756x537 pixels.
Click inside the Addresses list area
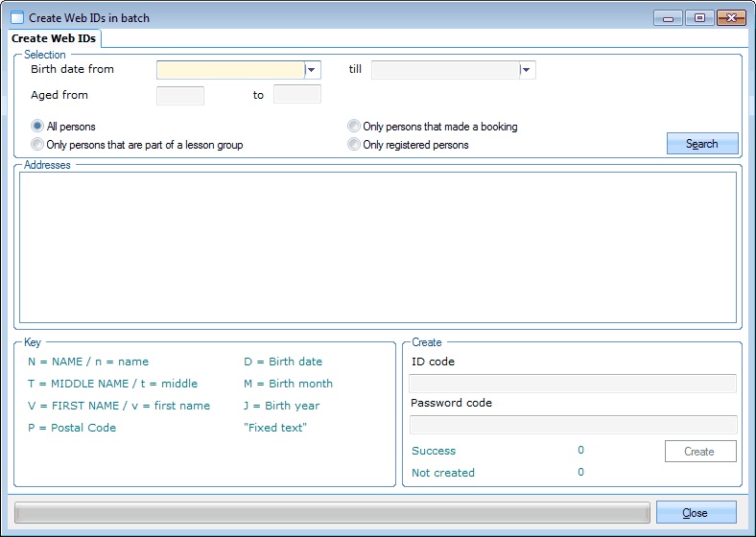(x=376, y=247)
